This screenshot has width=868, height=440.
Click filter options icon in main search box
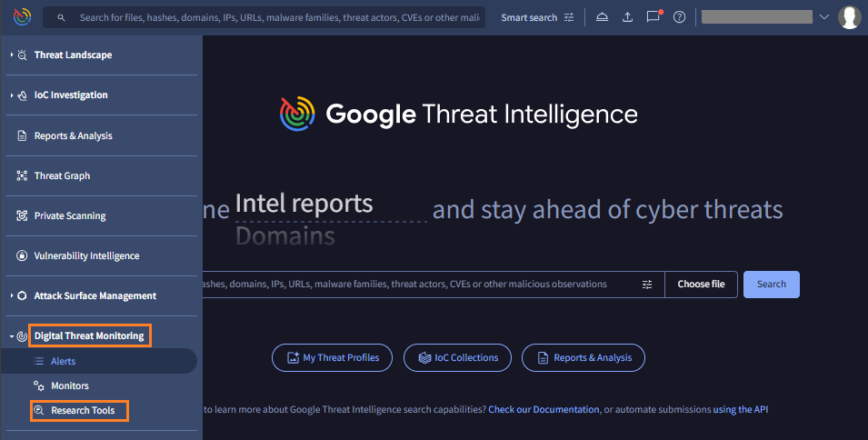(x=647, y=285)
